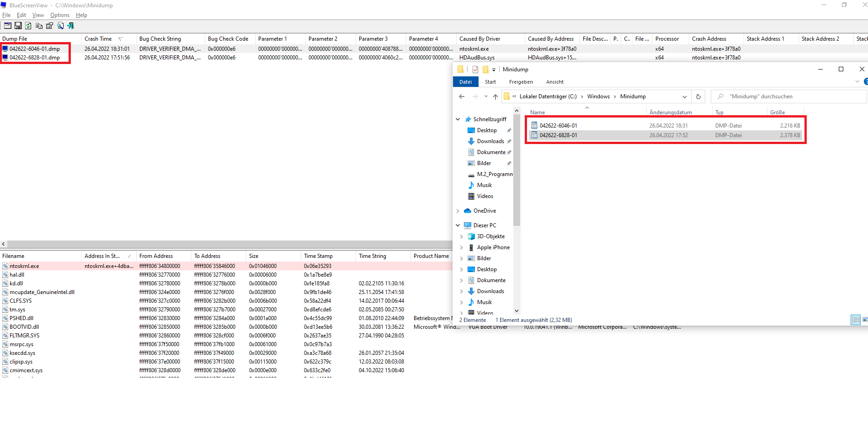Collapse the Schnellzugriff tree node

pos(458,119)
